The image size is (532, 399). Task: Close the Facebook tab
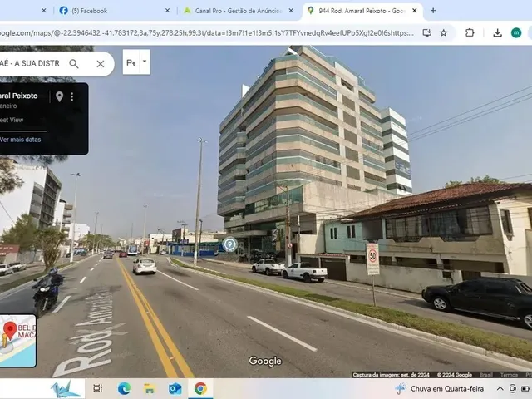click(x=167, y=11)
